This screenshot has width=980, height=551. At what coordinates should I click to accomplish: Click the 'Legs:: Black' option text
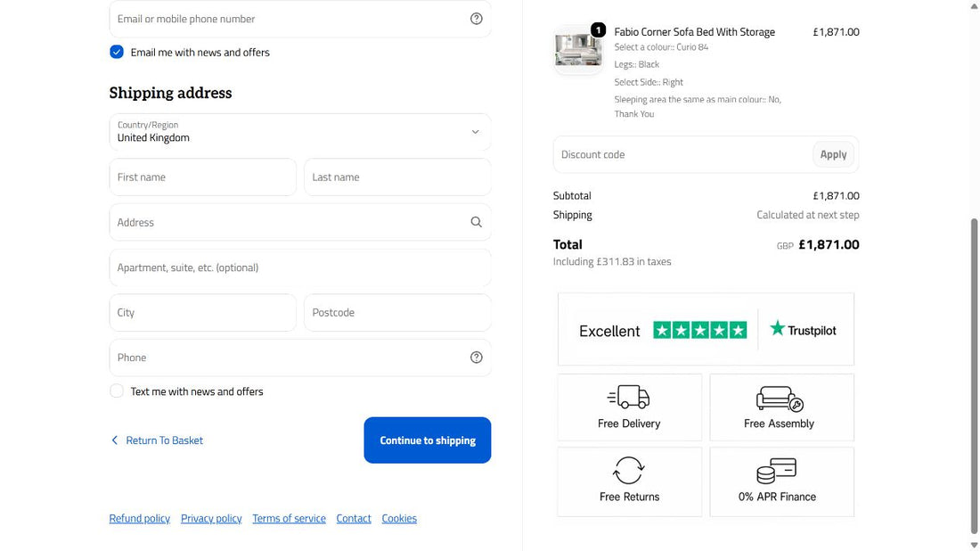pos(636,64)
